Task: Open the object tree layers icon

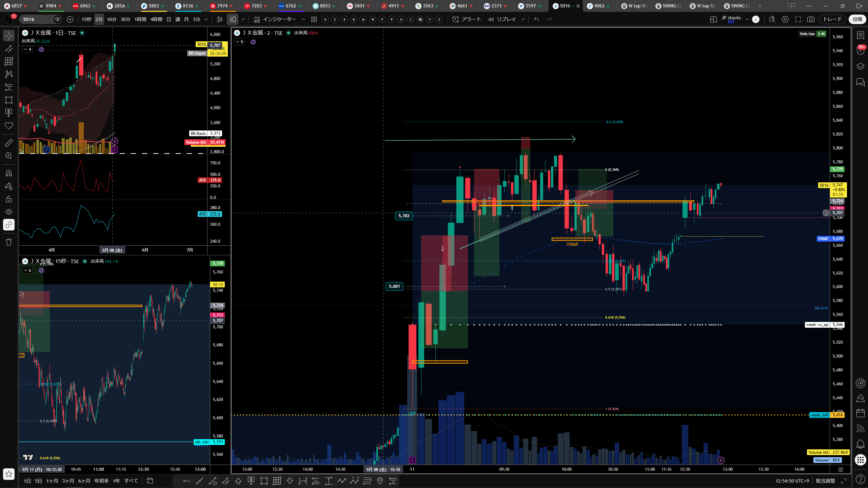Action: tap(861, 66)
